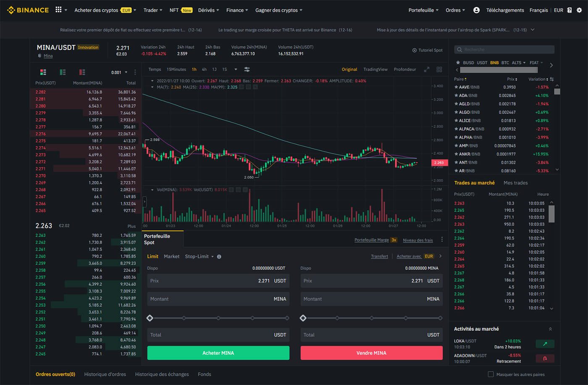This screenshot has width=588, height=385.
Task: Open Portefeuille Marge 3x link
Action: click(x=376, y=240)
